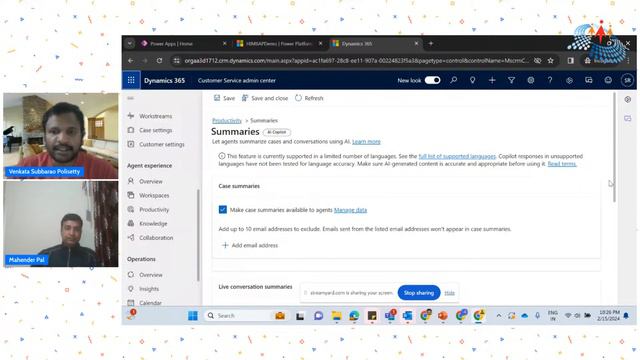
Task: Open the lightbulb assistant icon
Action: tap(473, 80)
